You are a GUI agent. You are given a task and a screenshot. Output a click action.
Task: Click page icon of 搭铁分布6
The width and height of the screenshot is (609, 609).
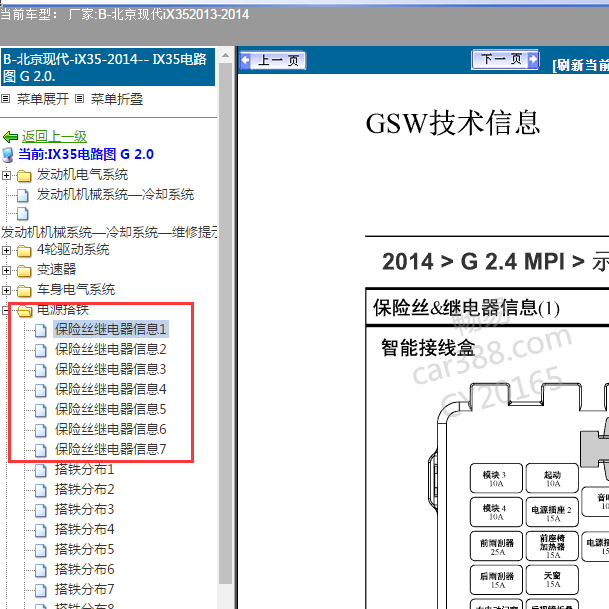[x=40, y=571]
